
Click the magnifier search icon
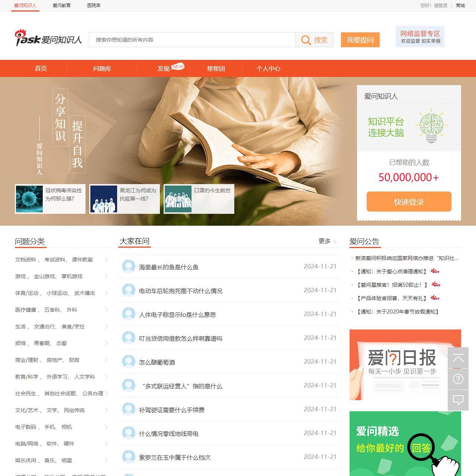coord(306,40)
